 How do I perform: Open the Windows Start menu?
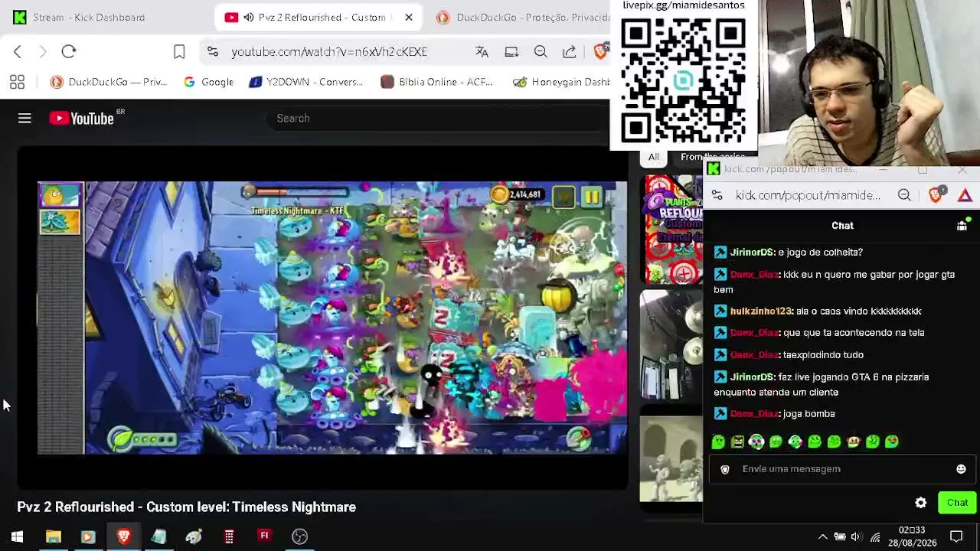click(17, 536)
